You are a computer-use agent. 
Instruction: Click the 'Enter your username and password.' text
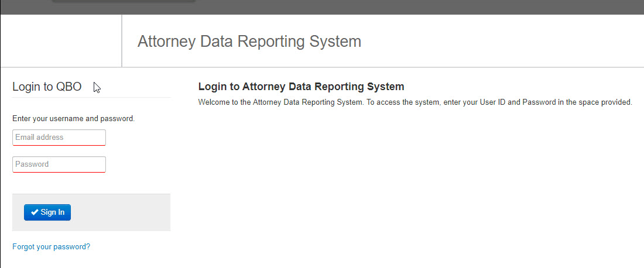pyautogui.click(x=74, y=119)
